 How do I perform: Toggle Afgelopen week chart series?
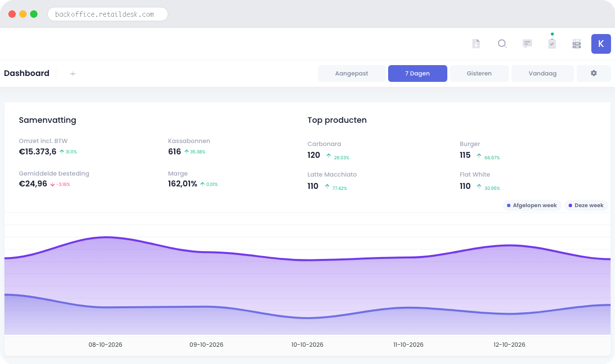[532, 205]
